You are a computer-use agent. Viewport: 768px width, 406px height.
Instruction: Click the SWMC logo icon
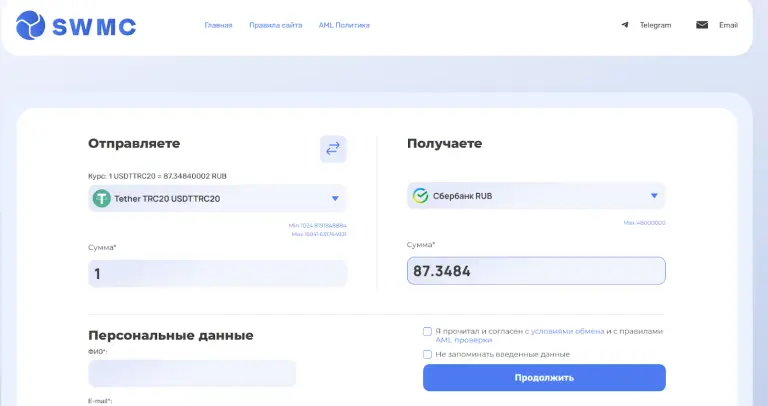point(30,25)
